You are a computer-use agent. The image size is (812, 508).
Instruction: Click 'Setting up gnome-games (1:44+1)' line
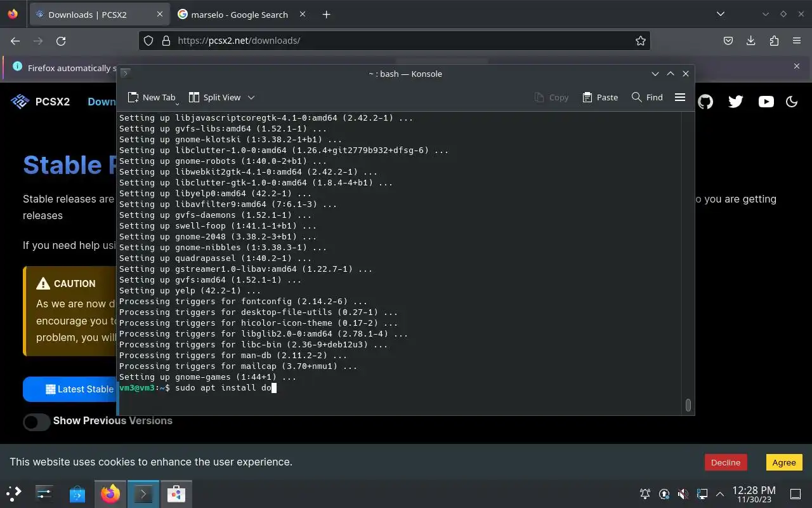coord(207,377)
